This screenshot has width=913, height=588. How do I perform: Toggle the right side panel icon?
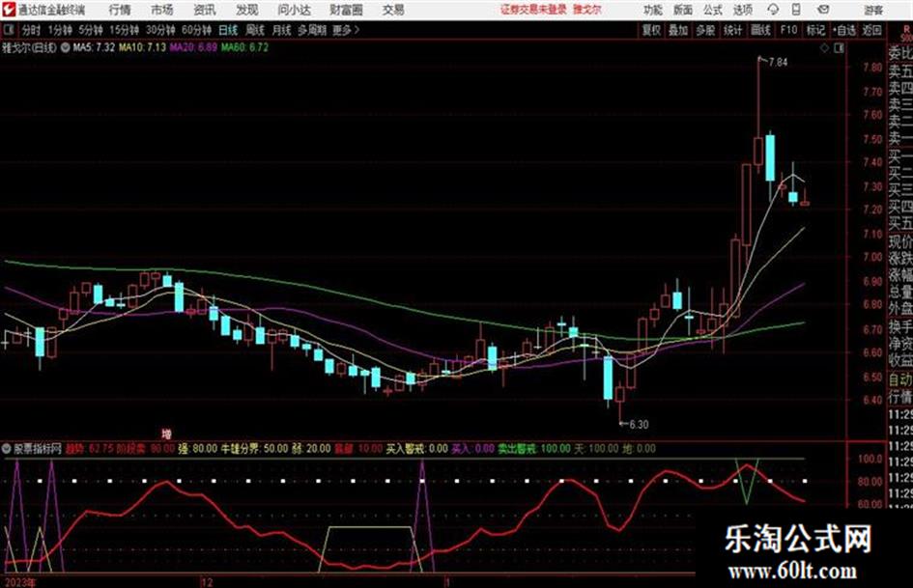point(839,48)
